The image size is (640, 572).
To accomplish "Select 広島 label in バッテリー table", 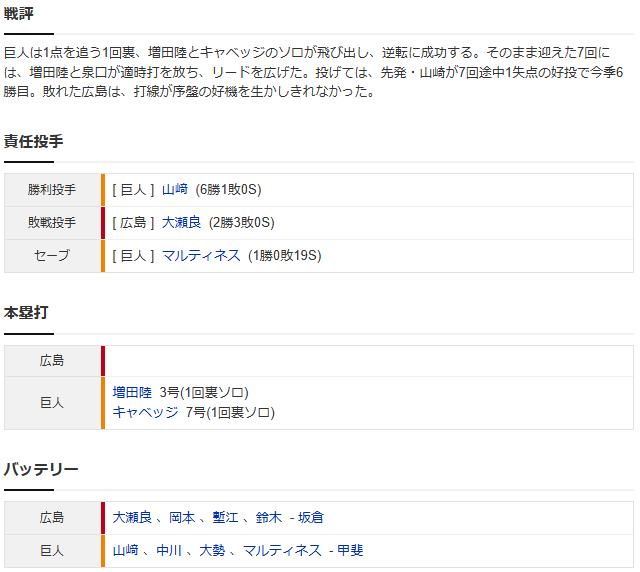I will [52, 517].
